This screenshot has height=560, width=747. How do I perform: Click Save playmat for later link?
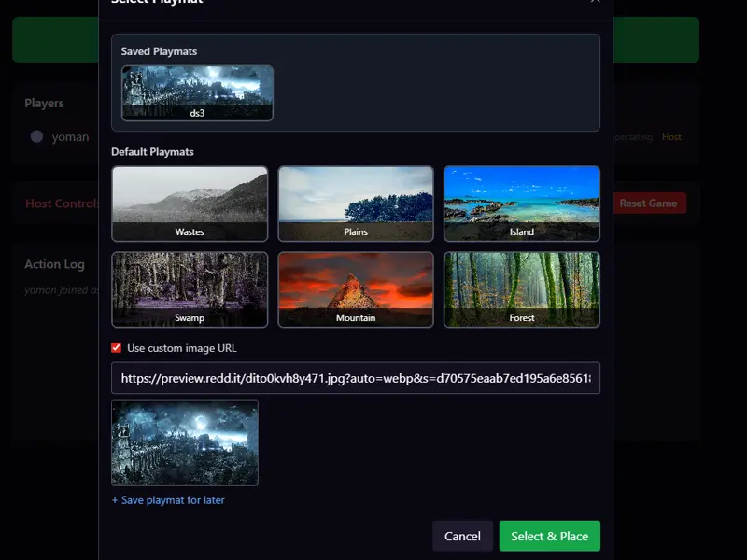coord(168,500)
